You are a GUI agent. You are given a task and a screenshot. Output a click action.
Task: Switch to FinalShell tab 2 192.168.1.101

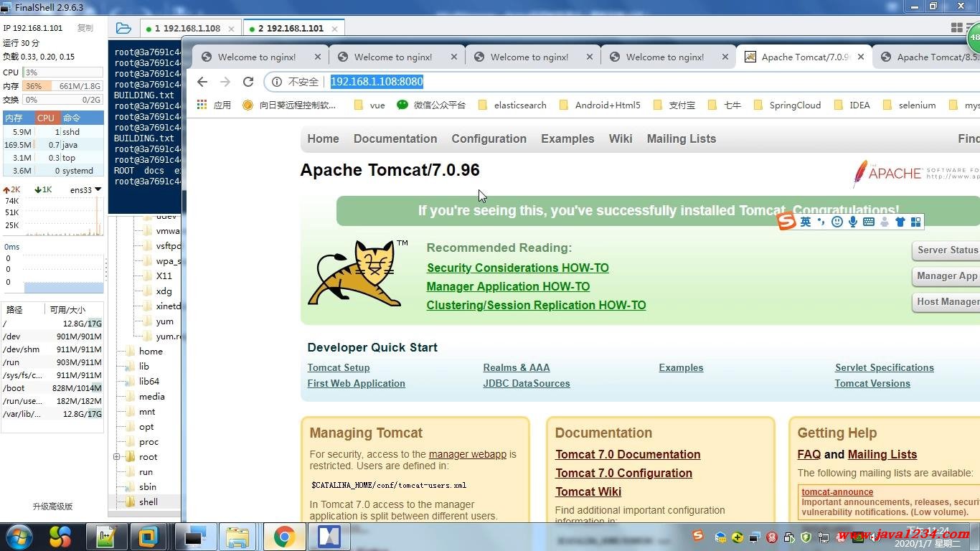point(293,29)
